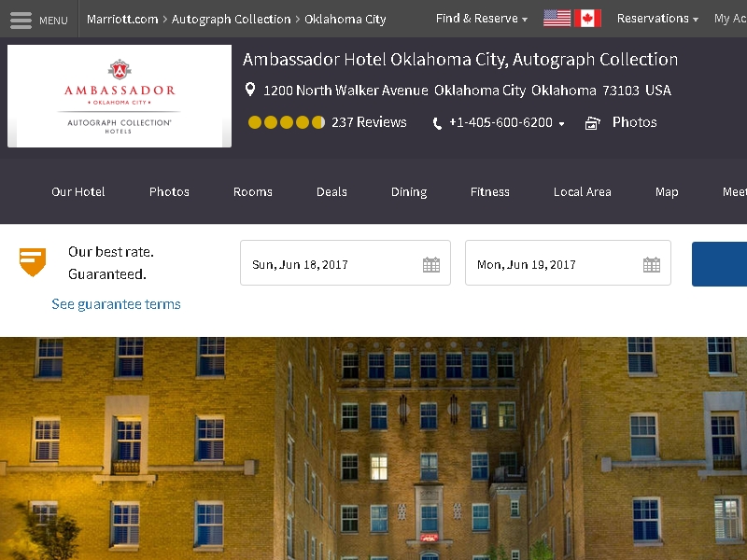Click the Sun, Jun 18, 2017 date field
This screenshot has height=560, width=747.
(345, 263)
